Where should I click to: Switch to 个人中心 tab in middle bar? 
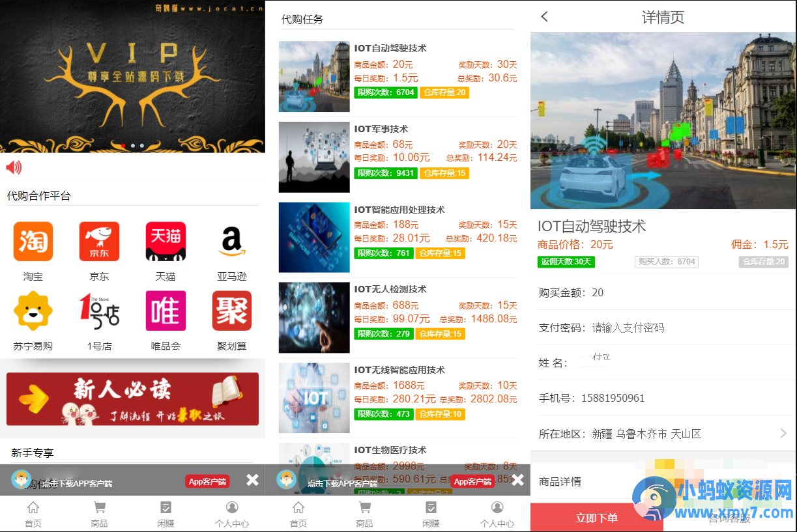click(x=497, y=514)
